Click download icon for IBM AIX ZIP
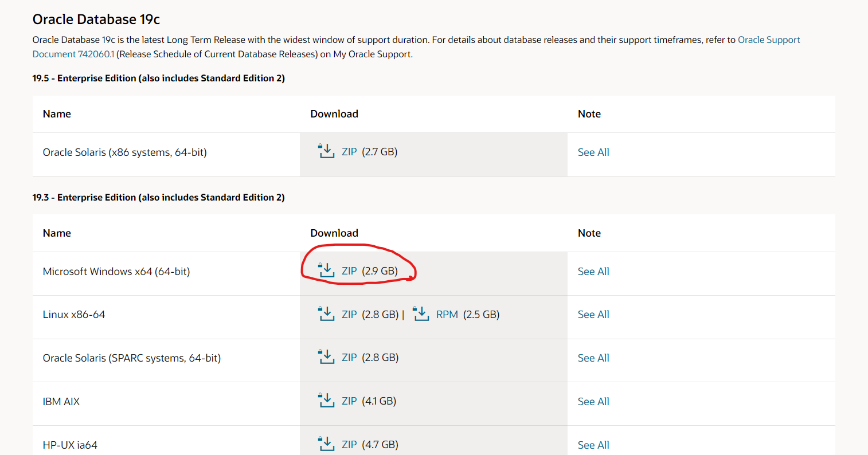Viewport: 868px width, 455px height. coord(326,401)
